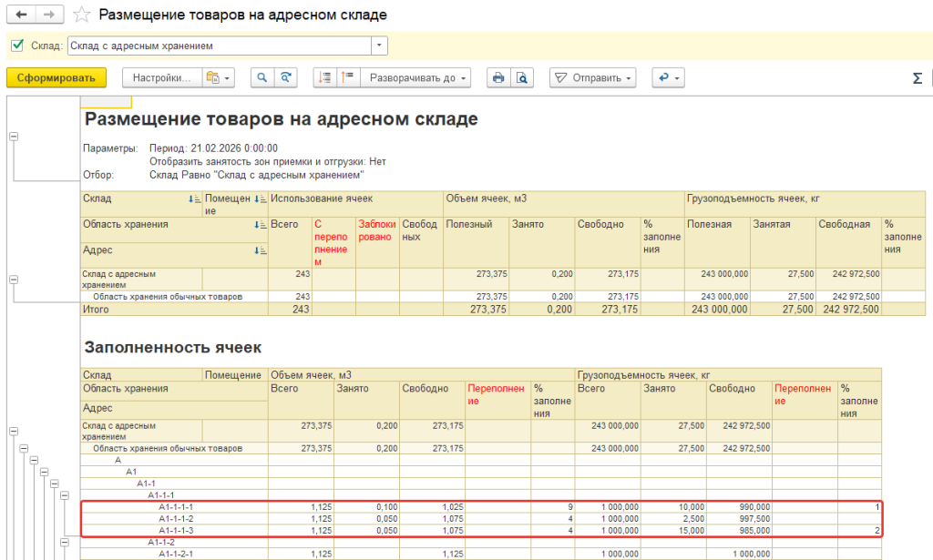Click the magnifier Find icon in toolbar
This screenshot has height=560, width=933.
click(262, 78)
